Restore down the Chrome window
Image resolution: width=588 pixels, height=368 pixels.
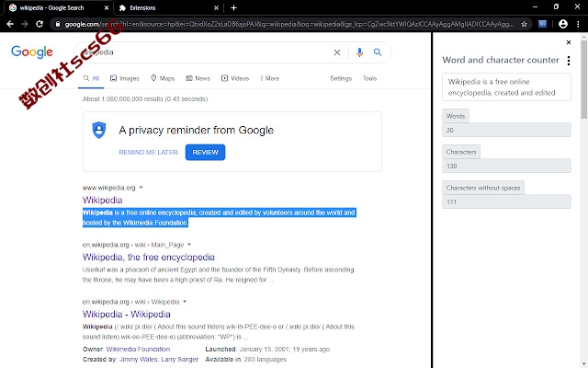tap(556, 6)
